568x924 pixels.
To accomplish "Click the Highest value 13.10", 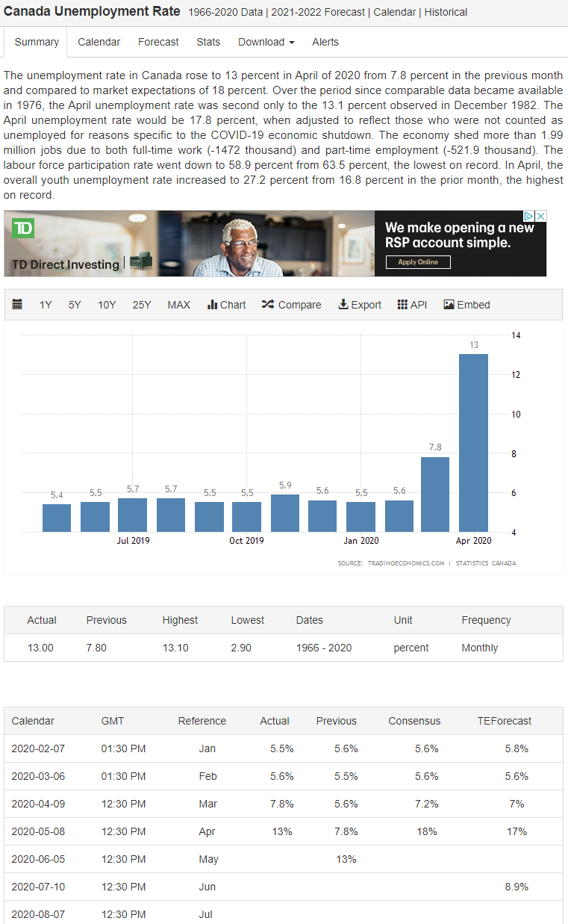I will coord(175,648).
